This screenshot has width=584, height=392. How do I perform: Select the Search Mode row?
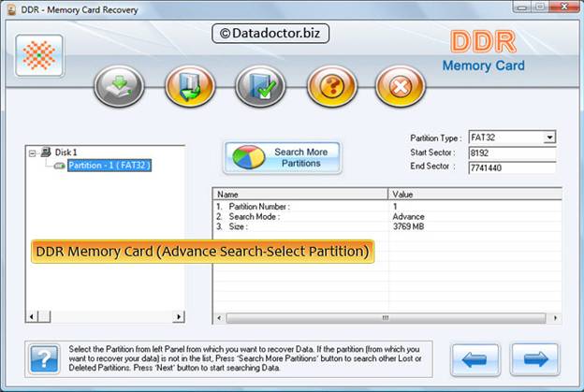pos(387,217)
